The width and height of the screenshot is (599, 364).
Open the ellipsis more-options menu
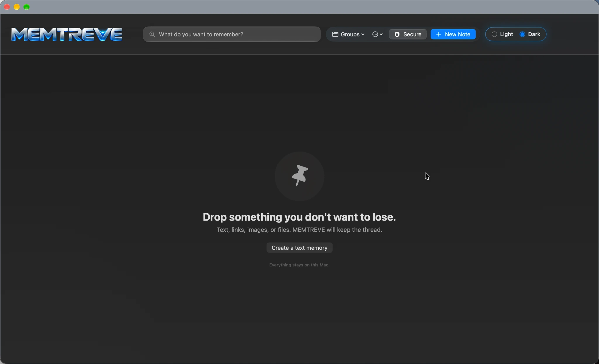point(378,34)
